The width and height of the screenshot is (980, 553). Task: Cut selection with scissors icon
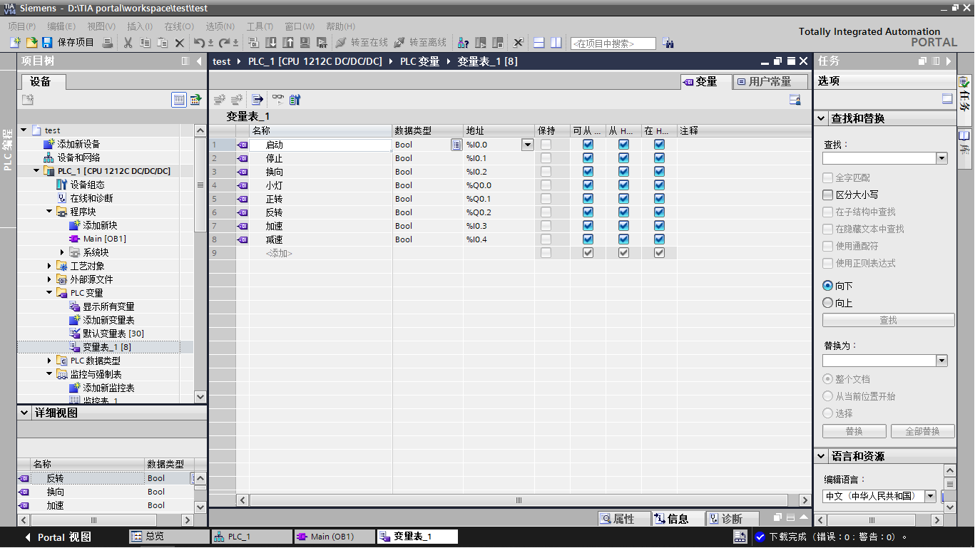coord(128,43)
